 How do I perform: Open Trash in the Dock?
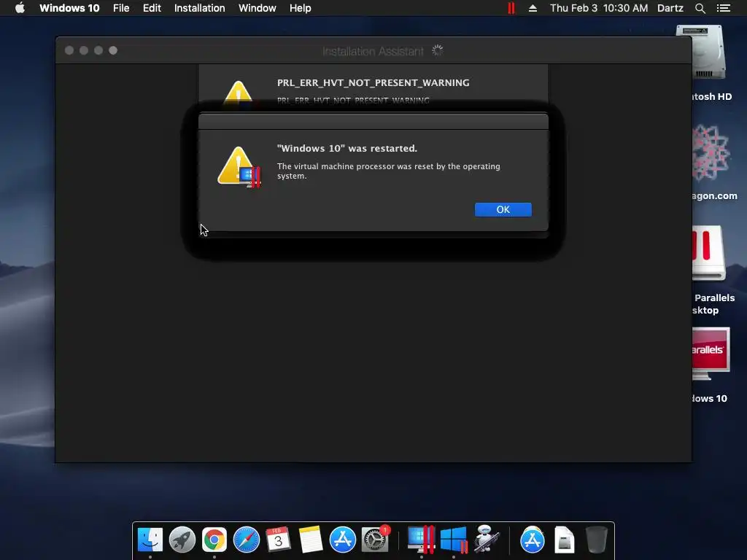point(596,540)
